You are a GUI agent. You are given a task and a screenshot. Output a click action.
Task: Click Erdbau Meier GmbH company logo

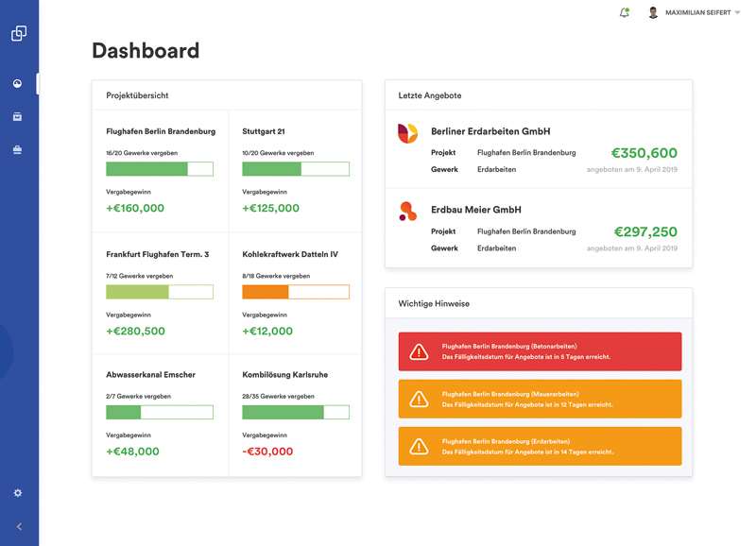tap(407, 212)
